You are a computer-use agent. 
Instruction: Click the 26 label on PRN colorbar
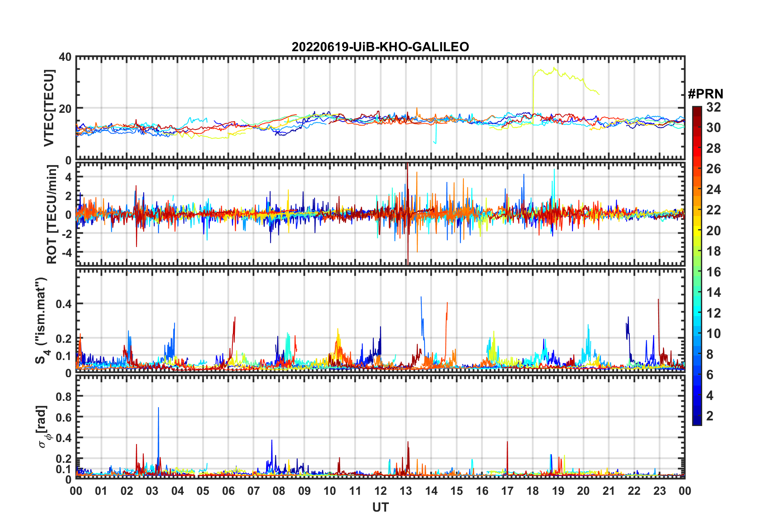(x=713, y=169)
